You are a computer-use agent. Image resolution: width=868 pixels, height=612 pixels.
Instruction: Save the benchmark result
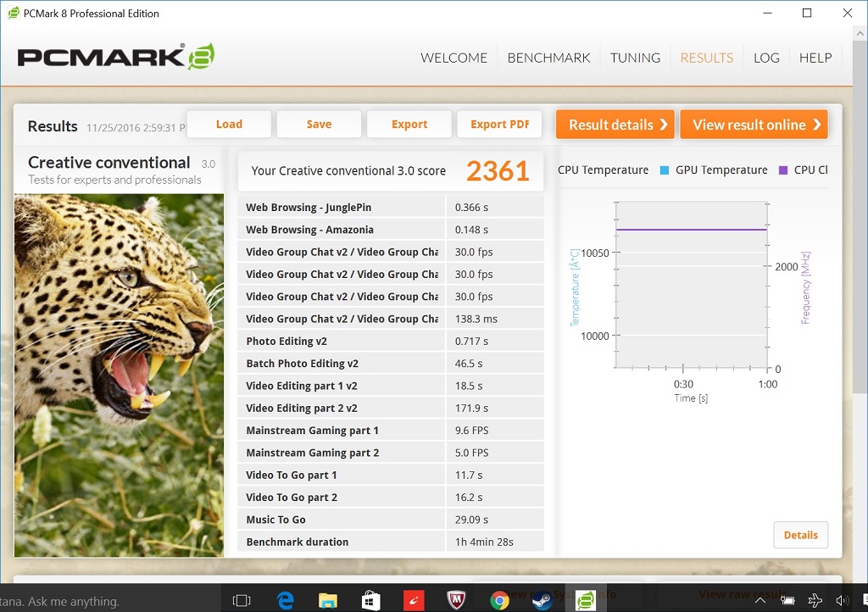pos(320,124)
